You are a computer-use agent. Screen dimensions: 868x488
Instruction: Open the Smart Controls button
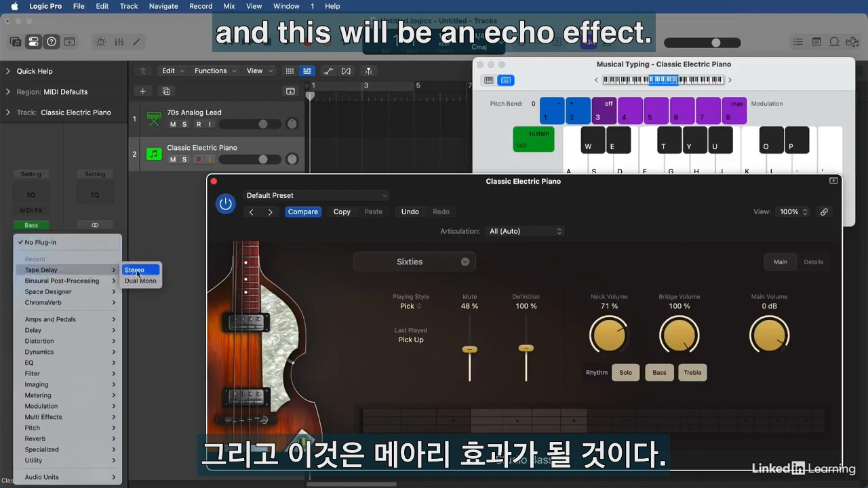(101, 42)
